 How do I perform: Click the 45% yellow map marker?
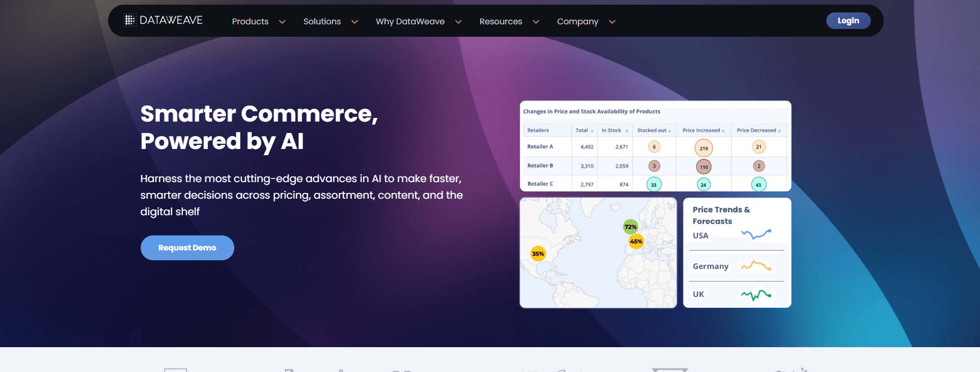click(636, 242)
